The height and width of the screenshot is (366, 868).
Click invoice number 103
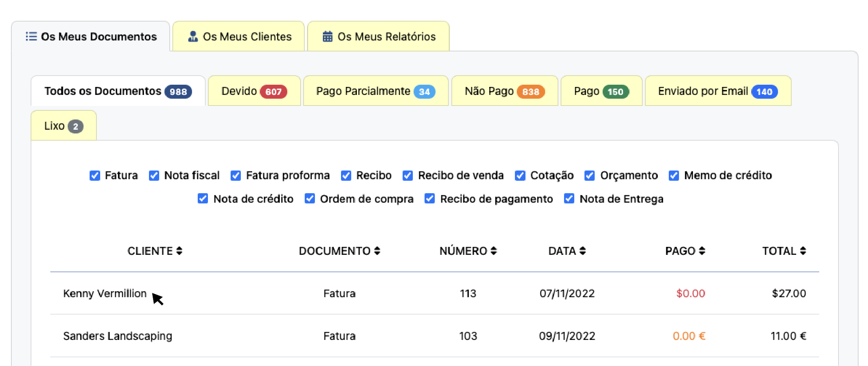(468, 336)
